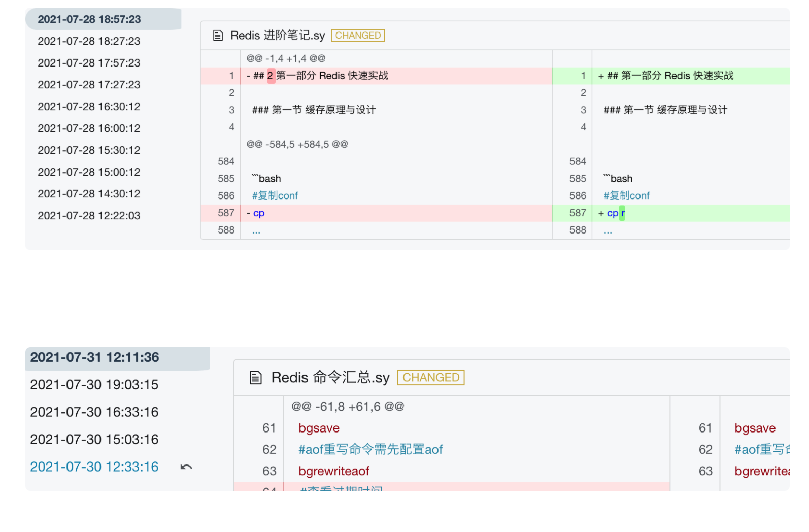Click the Redis 进阶笔记.sy file title

[x=278, y=36]
